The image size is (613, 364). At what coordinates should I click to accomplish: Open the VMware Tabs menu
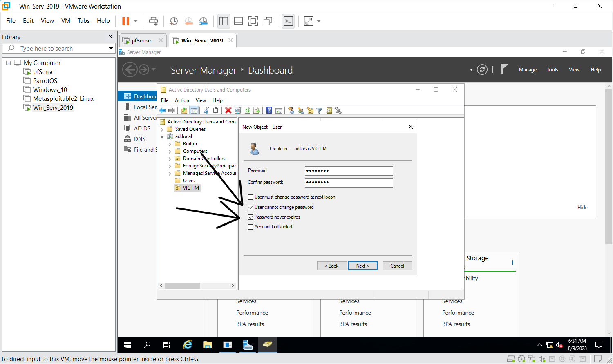click(83, 21)
